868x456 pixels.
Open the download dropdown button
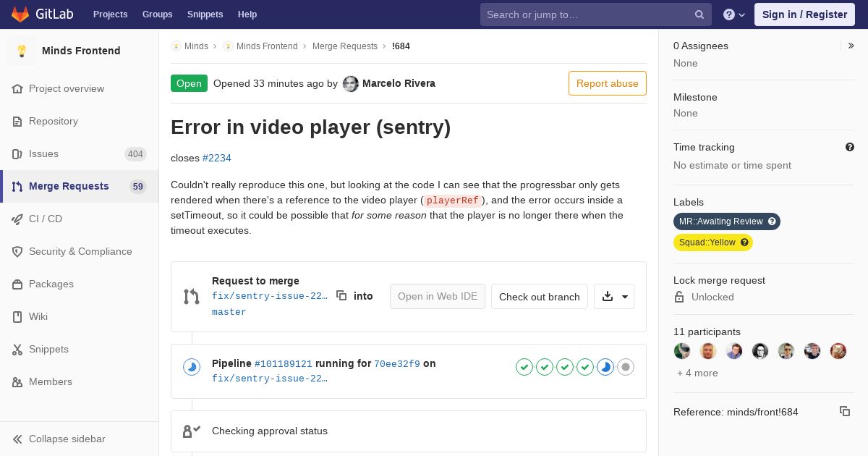[614, 296]
